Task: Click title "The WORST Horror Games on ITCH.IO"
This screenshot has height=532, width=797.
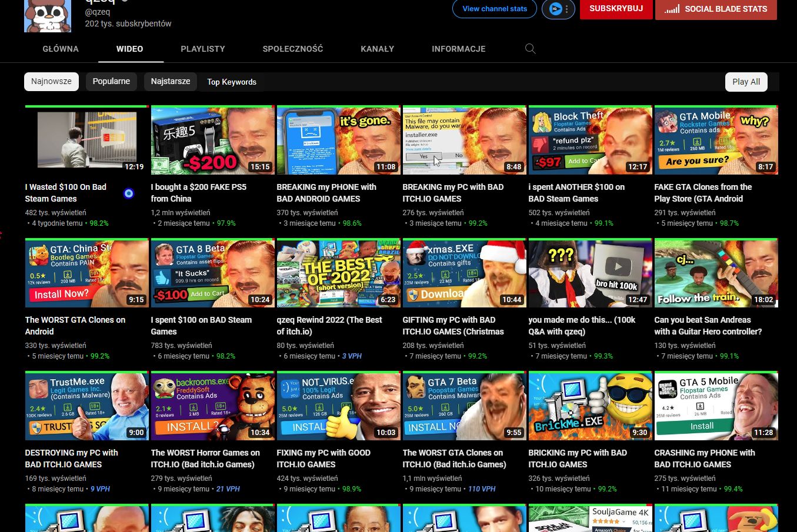Action: [x=205, y=459]
